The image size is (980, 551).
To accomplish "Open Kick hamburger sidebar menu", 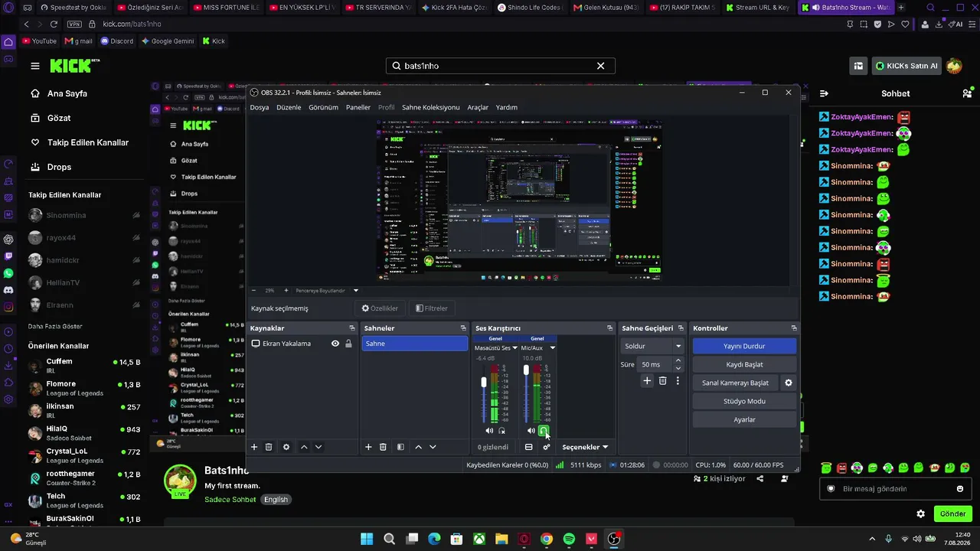I will click(x=35, y=66).
